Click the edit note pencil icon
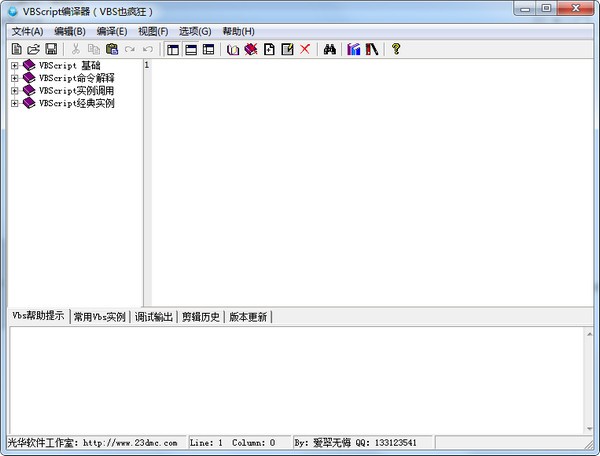The height and width of the screenshot is (456, 600). (287, 49)
